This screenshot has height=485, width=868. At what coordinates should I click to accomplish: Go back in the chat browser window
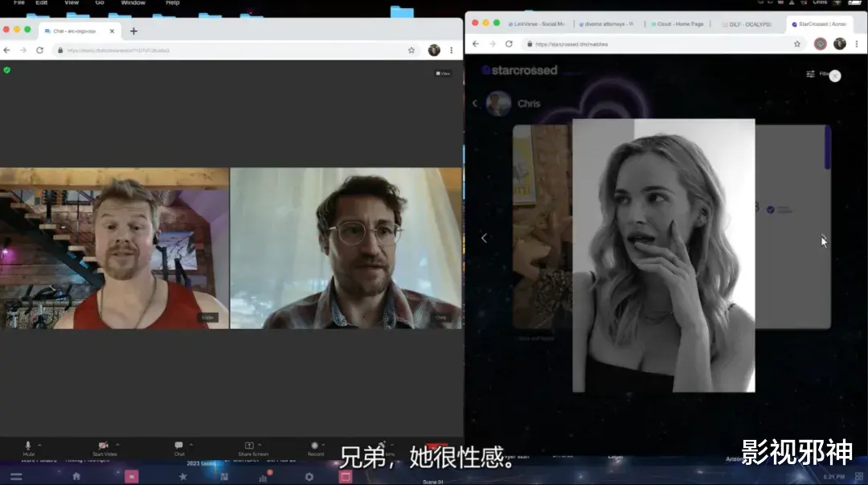click(x=6, y=51)
